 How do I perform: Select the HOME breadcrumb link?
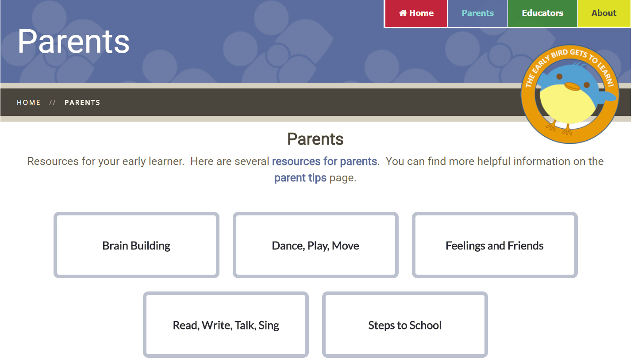[29, 103]
